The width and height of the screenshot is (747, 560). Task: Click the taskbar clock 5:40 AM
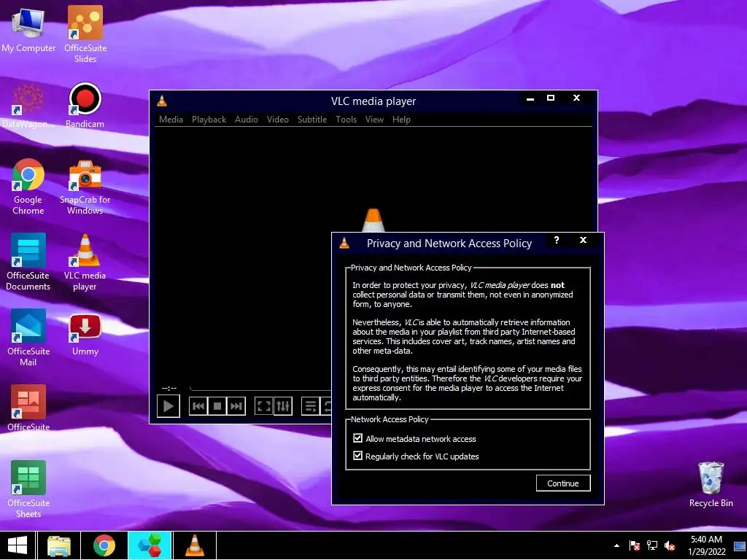point(706,545)
